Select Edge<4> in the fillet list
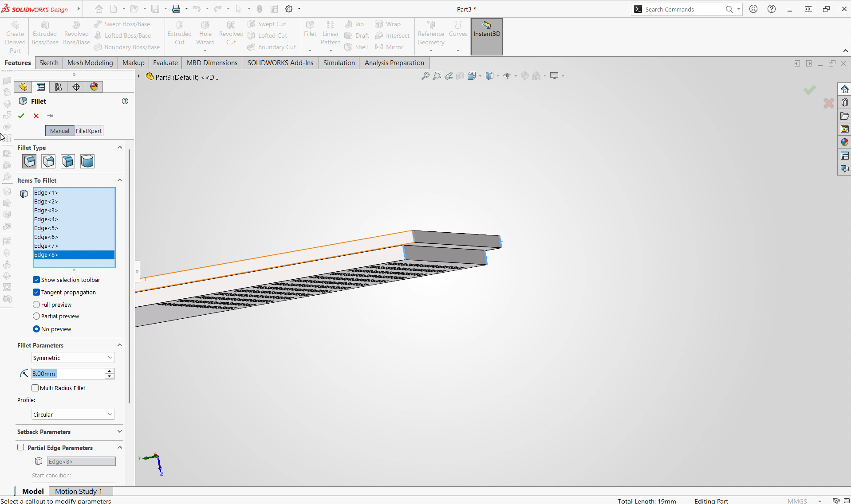Viewport: 851px width, 504px height. (74, 219)
